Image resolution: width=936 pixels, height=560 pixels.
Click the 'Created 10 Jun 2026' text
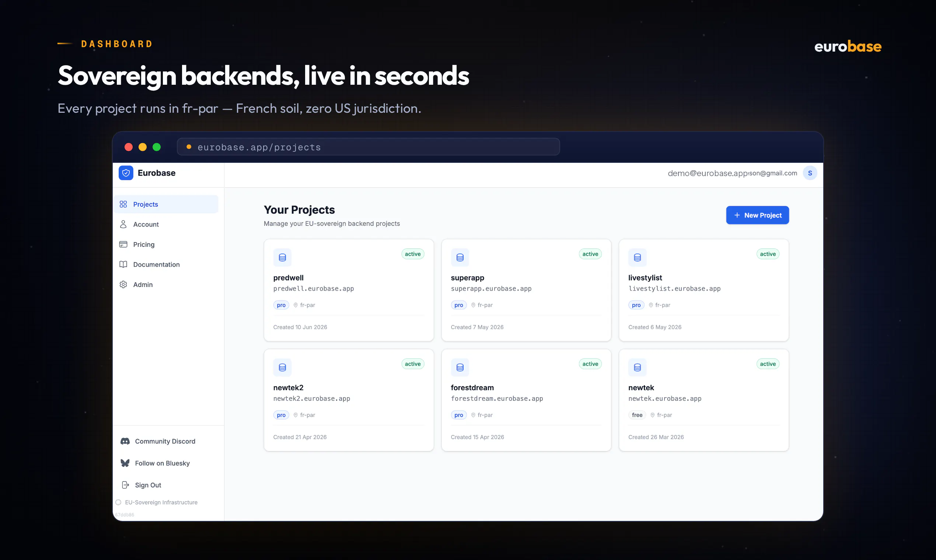pos(300,327)
